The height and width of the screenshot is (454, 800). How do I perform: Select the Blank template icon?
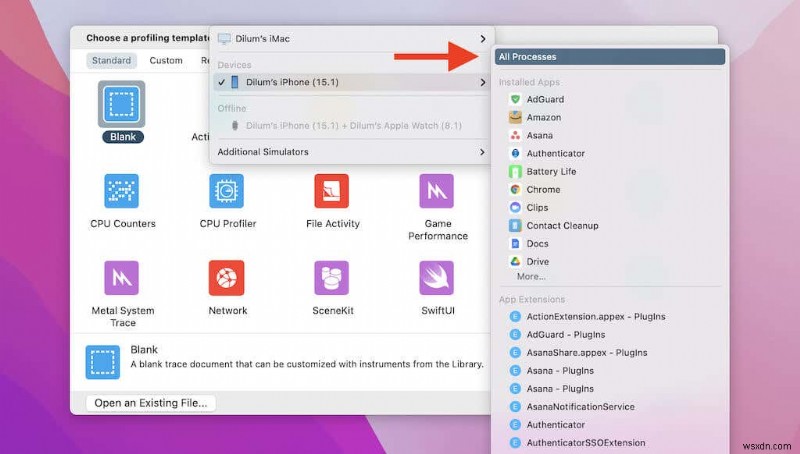pyautogui.click(x=121, y=104)
